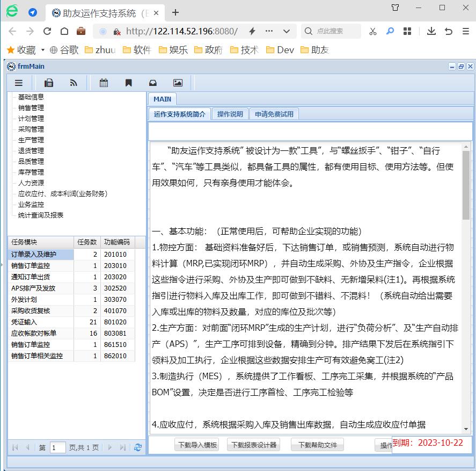Click the 下载导入模板 button
The height and width of the screenshot is (471, 476).
tap(197, 445)
